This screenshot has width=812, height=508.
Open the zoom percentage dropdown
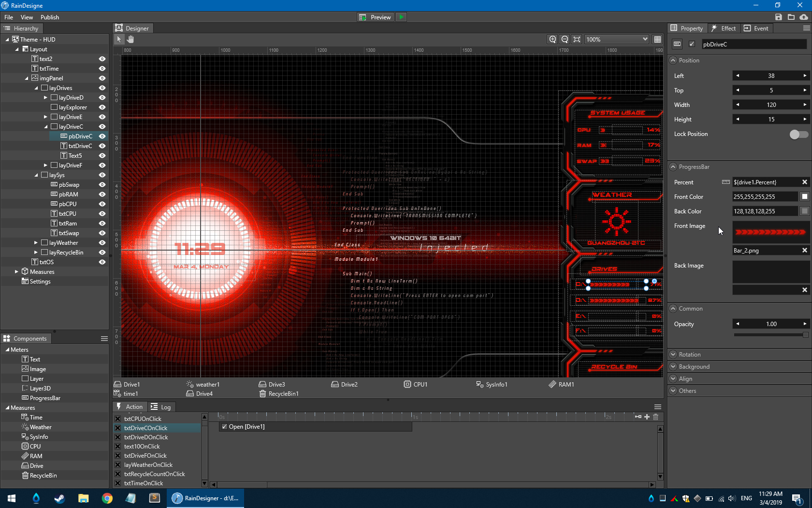(x=645, y=39)
